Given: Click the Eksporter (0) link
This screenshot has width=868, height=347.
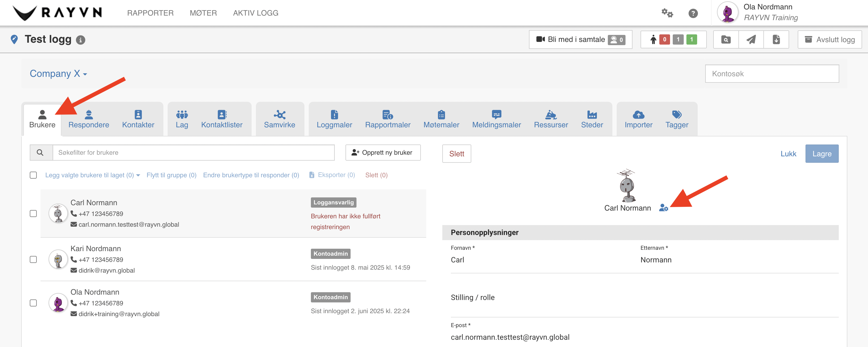Looking at the screenshot, I should pos(332,175).
